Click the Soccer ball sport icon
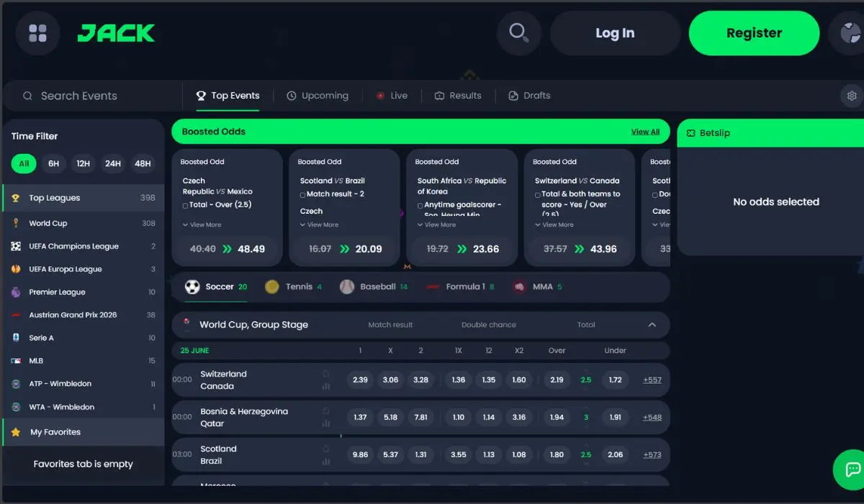The height and width of the screenshot is (504, 864). pyautogui.click(x=192, y=287)
